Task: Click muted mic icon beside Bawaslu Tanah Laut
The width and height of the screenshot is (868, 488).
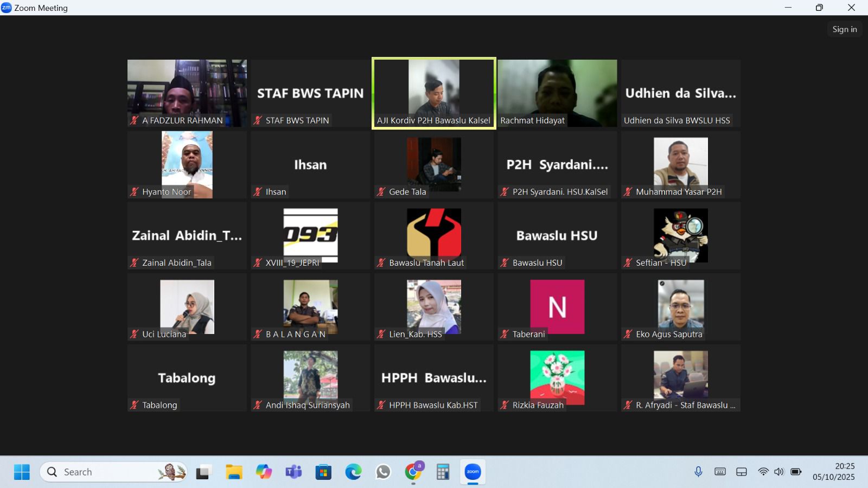Action: click(x=381, y=262)
